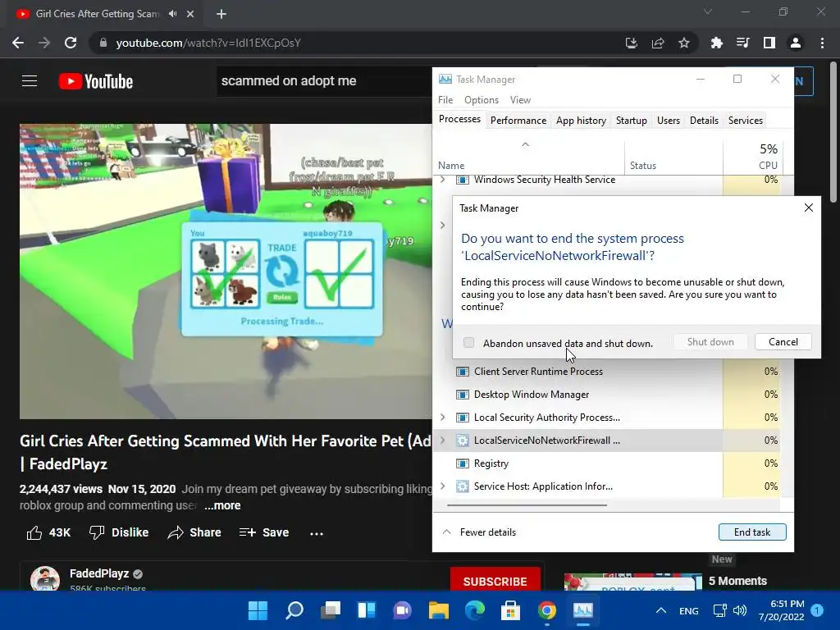Open Microsoft Store from taskbar
This screenshot has width=840, height=630.
click(510, 610)
